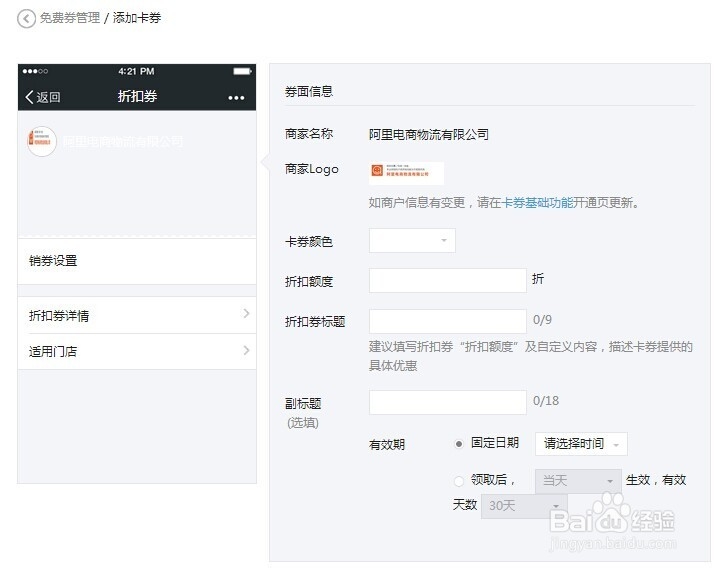Click 券面信息 section heading
Viewport: 716px width, 568px height.
tap(309, 92)
